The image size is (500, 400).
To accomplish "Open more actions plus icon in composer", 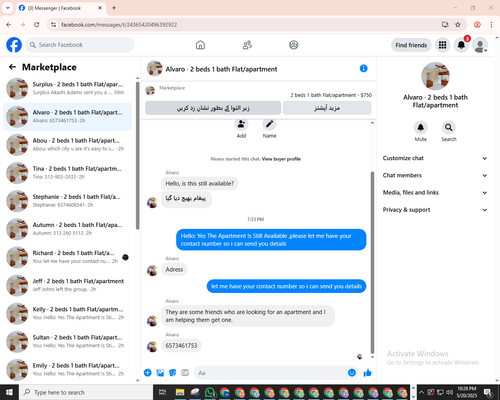I will click(147, 373).
